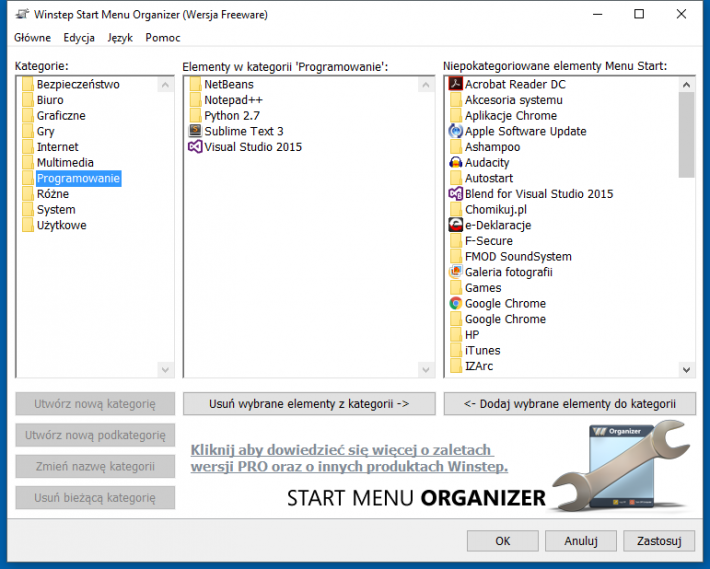Click the Gry category folder icon

(28, 131)
